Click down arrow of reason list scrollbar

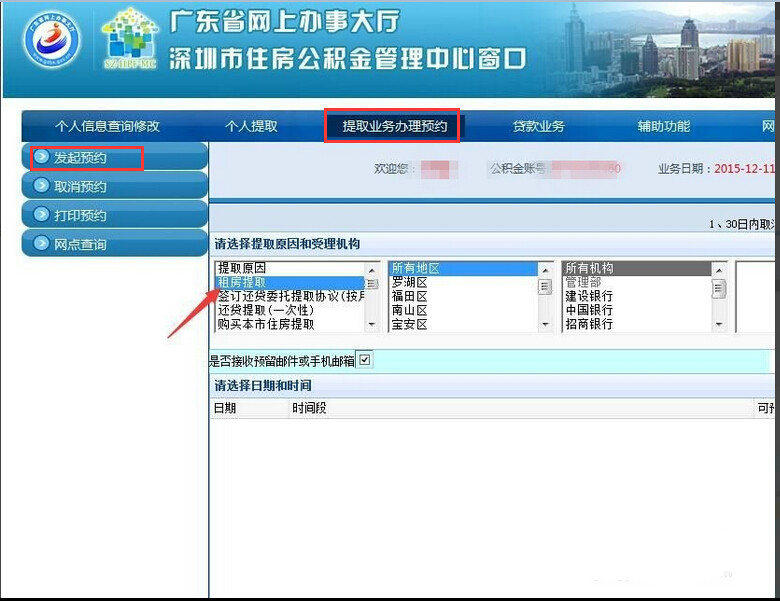[372, 324]
